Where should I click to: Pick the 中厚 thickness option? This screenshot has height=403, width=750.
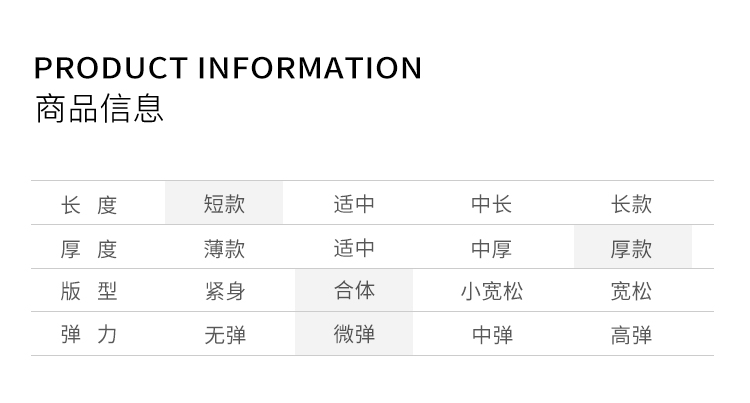click(x=492, y=248)
